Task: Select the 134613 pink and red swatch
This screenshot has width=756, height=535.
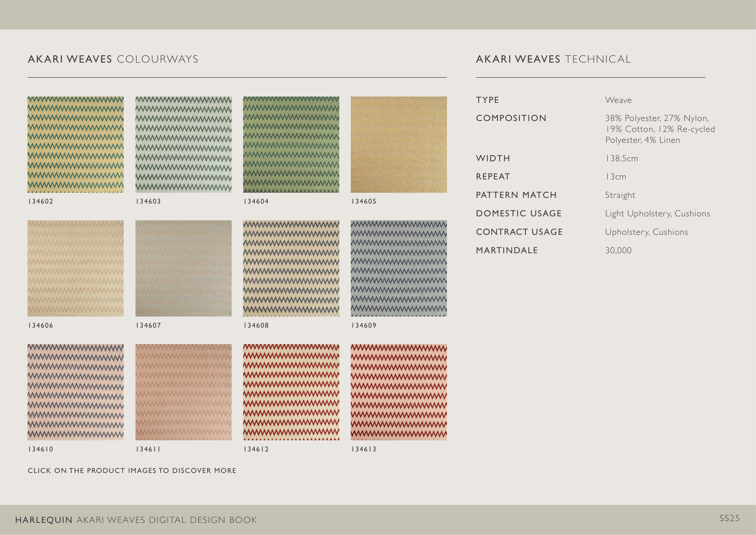Action: point(399,392)
